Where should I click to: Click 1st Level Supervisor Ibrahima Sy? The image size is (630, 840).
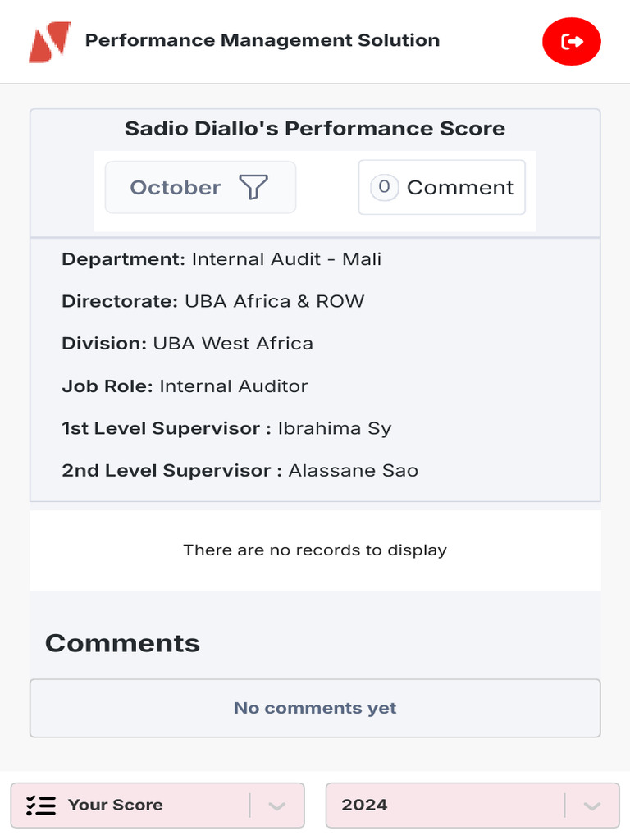(226, 428)
